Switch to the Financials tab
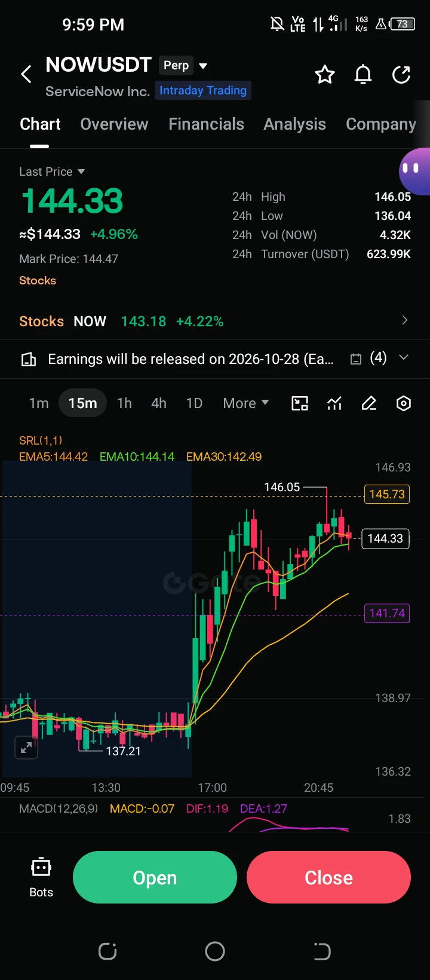Image resolution: width=430 pixels, height=980 pixels. 206,124
